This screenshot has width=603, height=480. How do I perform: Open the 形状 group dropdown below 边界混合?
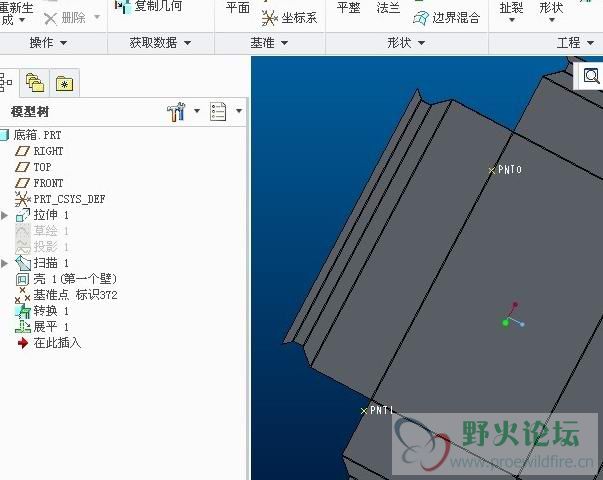pos(421,43)
